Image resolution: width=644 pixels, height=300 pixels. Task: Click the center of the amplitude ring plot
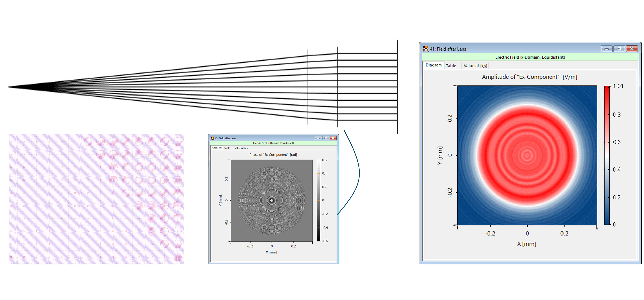pos(527,155)
